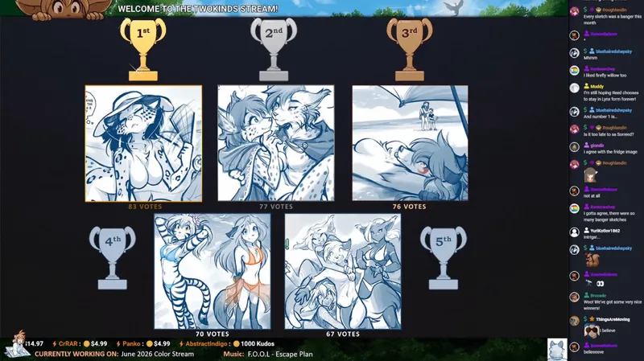Click Muddy's chat avatar
The height and width of the screenshot is (361, 644).
[574, 88]
